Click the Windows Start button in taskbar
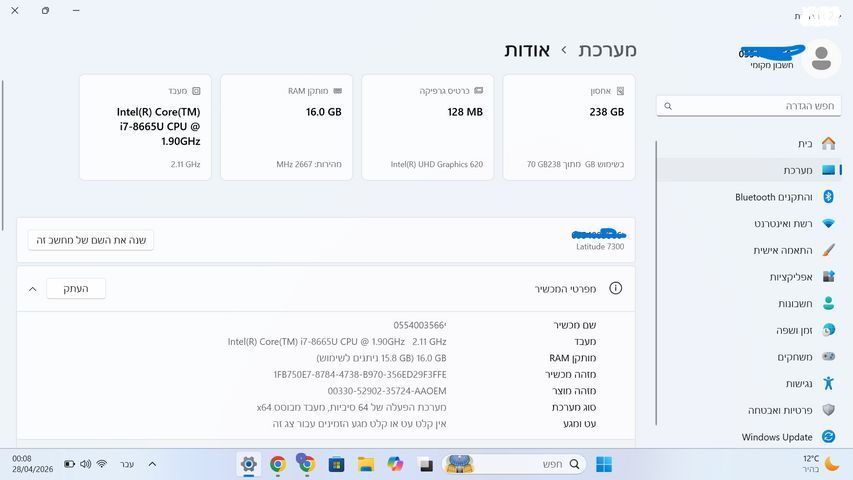This screenshot has height=480, width=853. coord(604,464)
